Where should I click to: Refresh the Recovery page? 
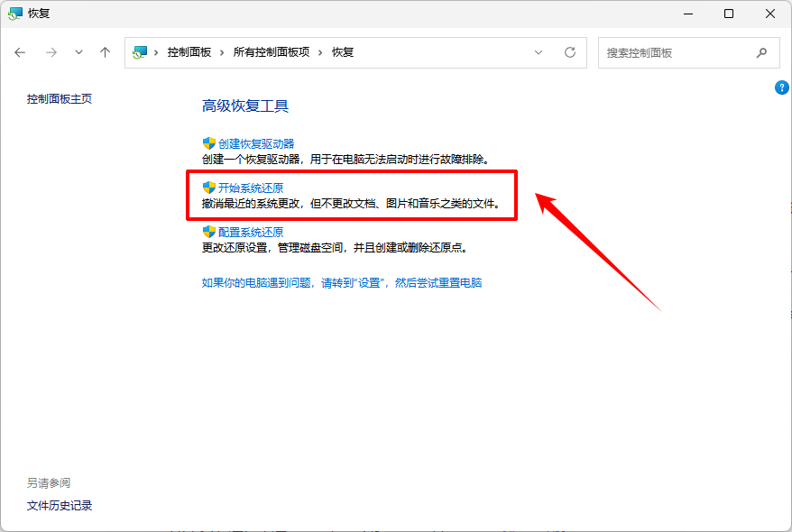tap(570, 52)
